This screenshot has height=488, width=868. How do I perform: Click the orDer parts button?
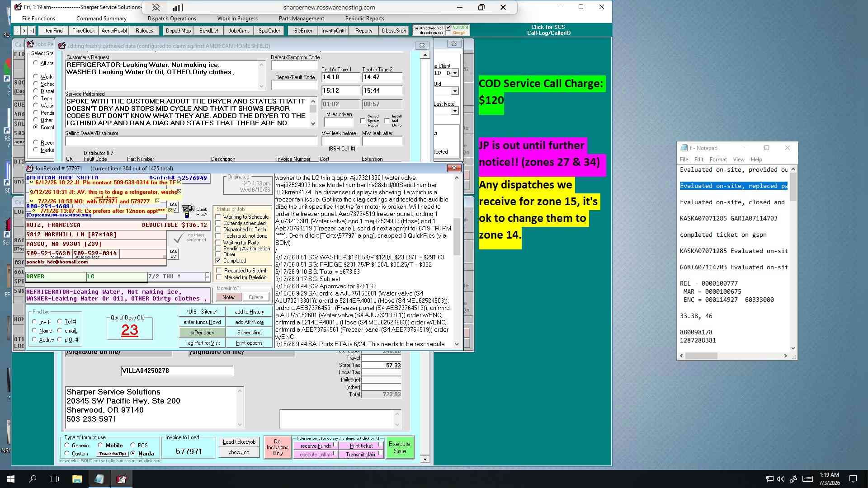coord(202,333)
